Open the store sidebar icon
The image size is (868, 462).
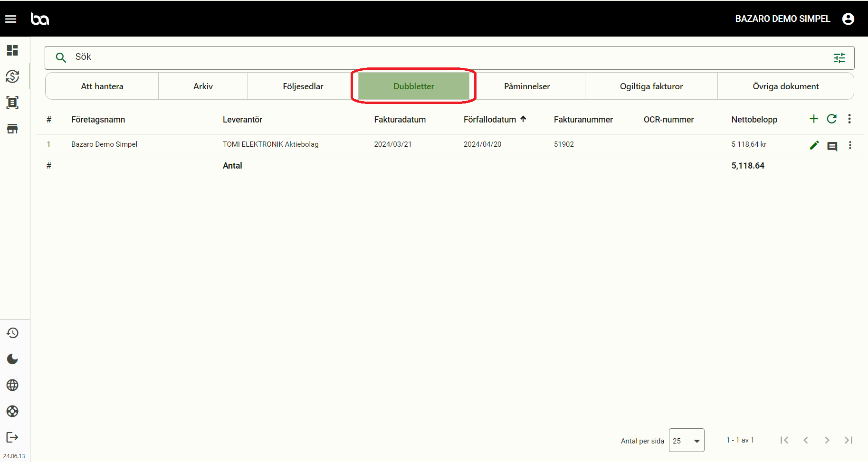pyautogui.click(x=12, y=129)
